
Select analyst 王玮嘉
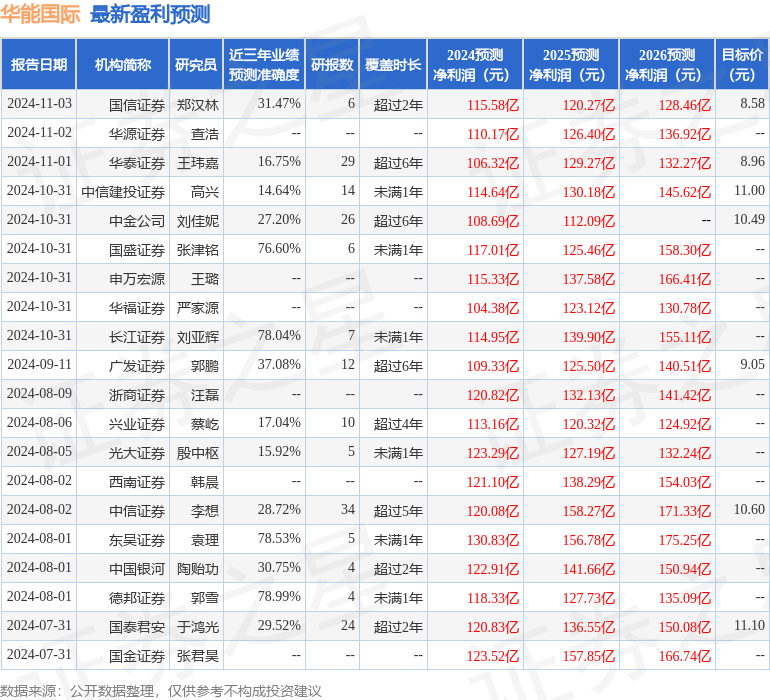coord(197,163)
